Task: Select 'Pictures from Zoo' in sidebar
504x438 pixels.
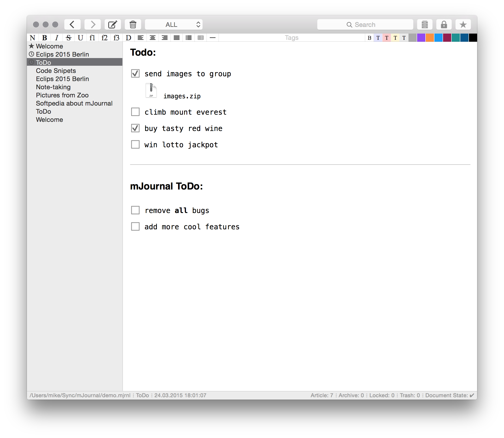Action: [62, 95]
